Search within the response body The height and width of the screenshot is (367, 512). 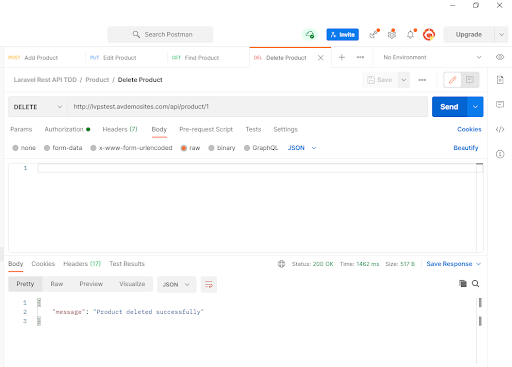(x=475, y=283)
